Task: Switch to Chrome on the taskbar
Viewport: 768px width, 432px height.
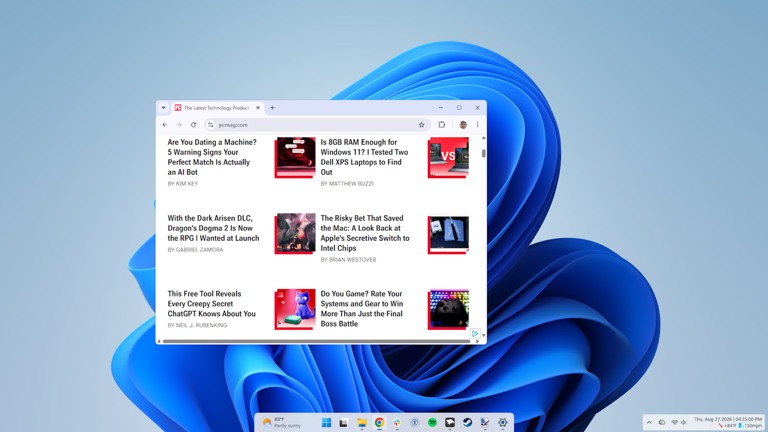Action: click(x=379, y=422)
